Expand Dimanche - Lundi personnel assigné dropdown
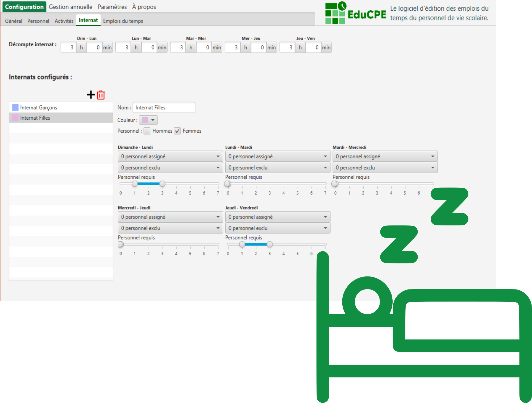This screenshot has height=403, width=532. [x=170, y=156]
